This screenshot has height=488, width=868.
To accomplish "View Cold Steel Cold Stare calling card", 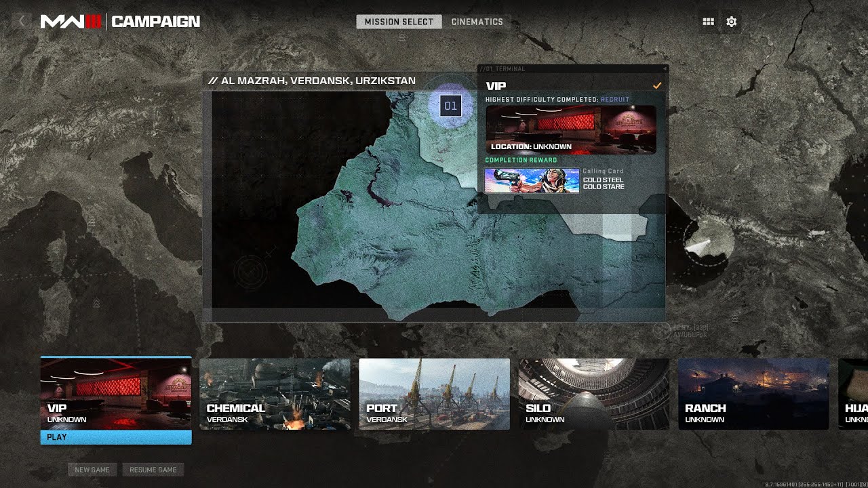I will click(x=532, y=180).
